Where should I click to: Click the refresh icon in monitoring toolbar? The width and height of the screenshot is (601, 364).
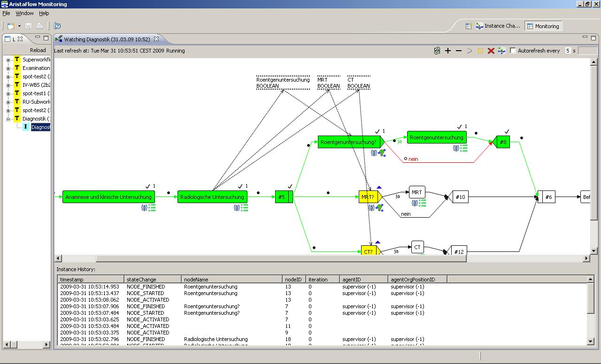coord(437,51)
